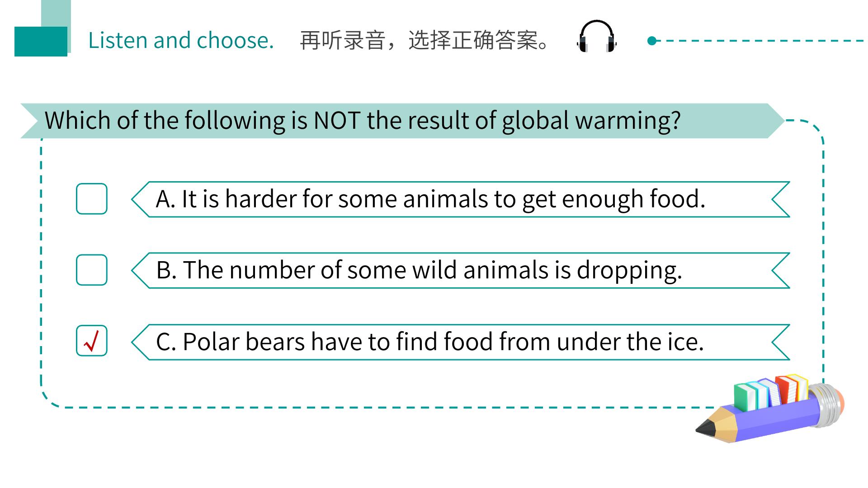
Task: Click the 'Listen and choose.' heading
Action: coord(181,40)
